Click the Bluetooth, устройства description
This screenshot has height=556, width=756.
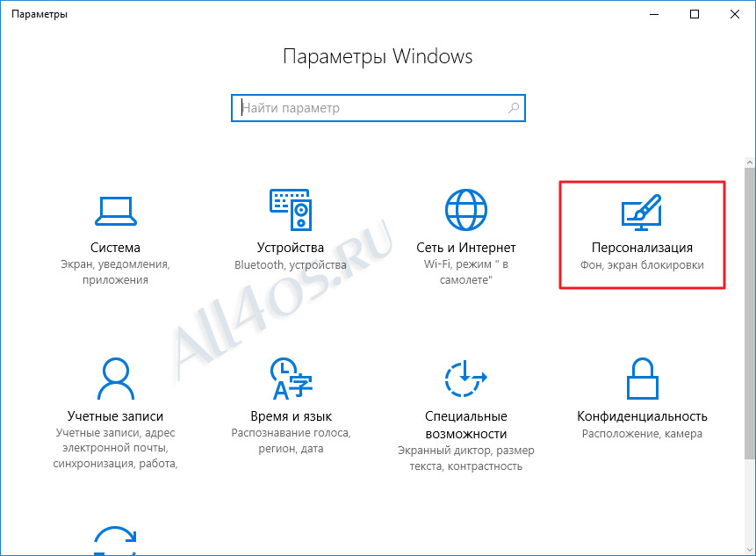pyautogui.click(x=291, y=264)
